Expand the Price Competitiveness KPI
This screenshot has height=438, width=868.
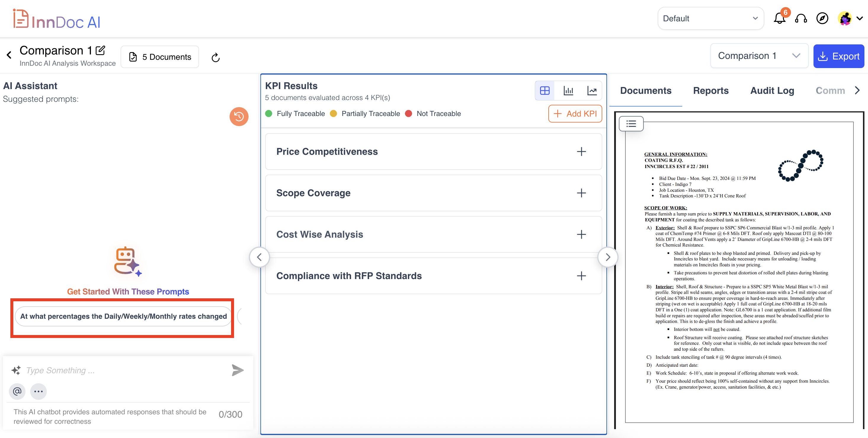pyautogui.click(x=581, y=152)
